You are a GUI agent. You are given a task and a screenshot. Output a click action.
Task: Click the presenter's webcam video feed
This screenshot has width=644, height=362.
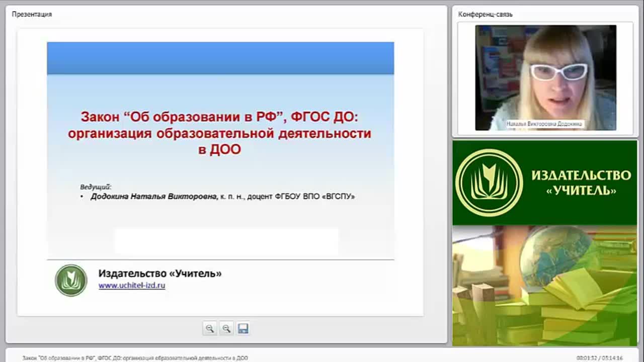point(545,78)
